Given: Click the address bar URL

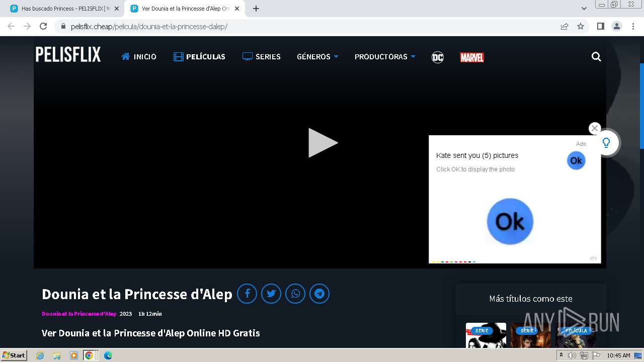Looking at the screenshot, I should click(149, 27).
